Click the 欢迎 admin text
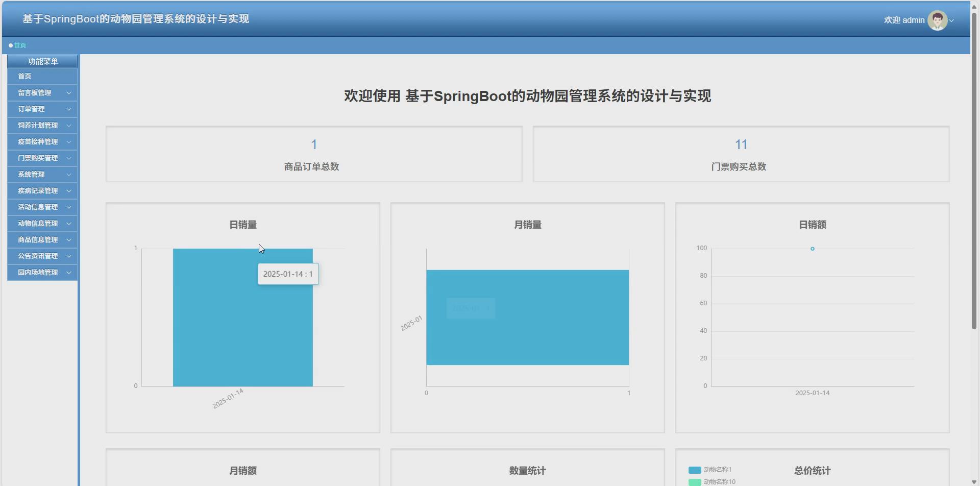The width and height of the screenshot is (980, 486). tap(904, 20)
